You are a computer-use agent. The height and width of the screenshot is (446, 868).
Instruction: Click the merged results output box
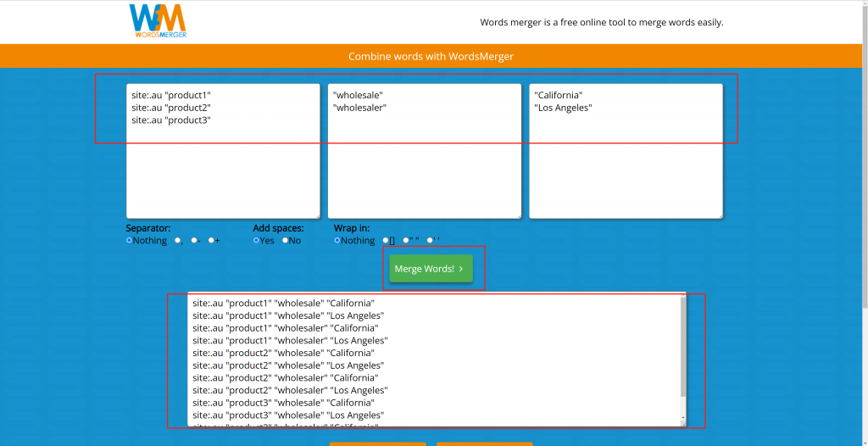[x=437, y=360]
